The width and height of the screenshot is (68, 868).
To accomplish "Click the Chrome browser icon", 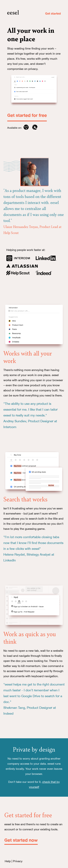I will tap(26, 127).
